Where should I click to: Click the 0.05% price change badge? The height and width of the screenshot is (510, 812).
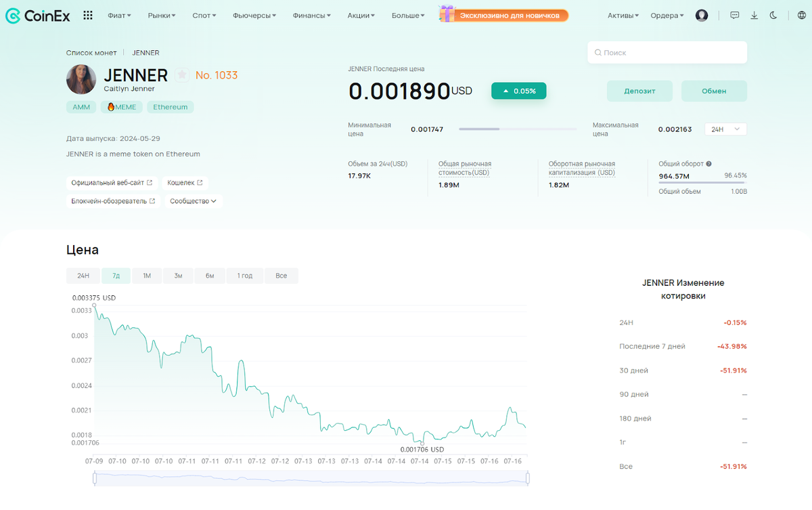(518, 91)
